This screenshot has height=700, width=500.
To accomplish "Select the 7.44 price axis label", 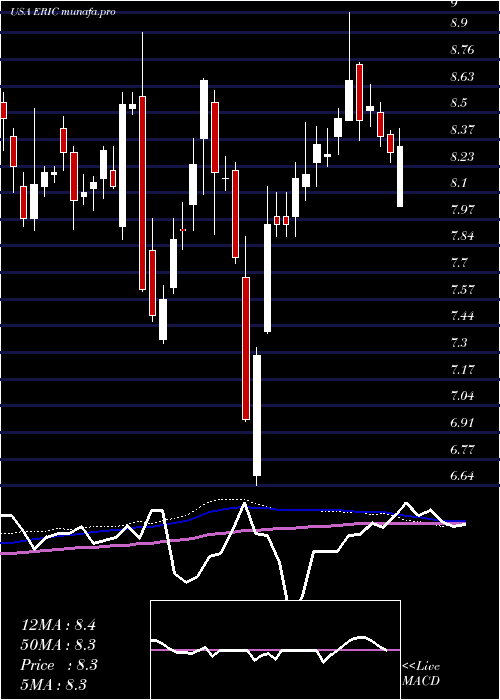I will pyautogui.click(x=462, y=316).
